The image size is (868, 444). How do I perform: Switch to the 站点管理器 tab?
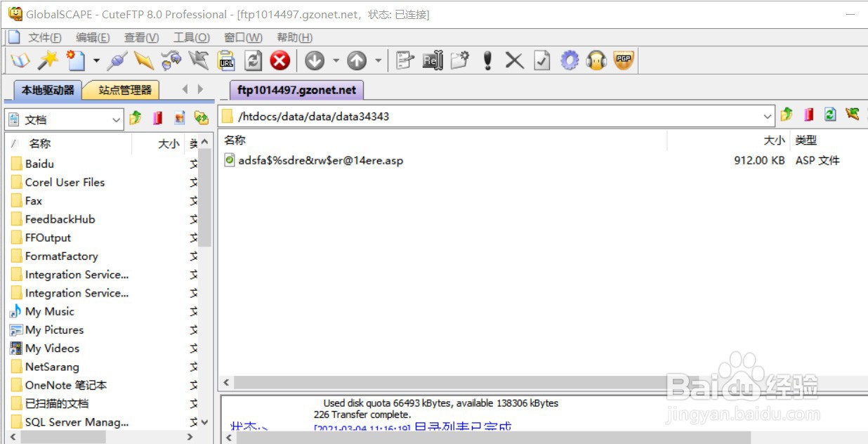(124, 90)
